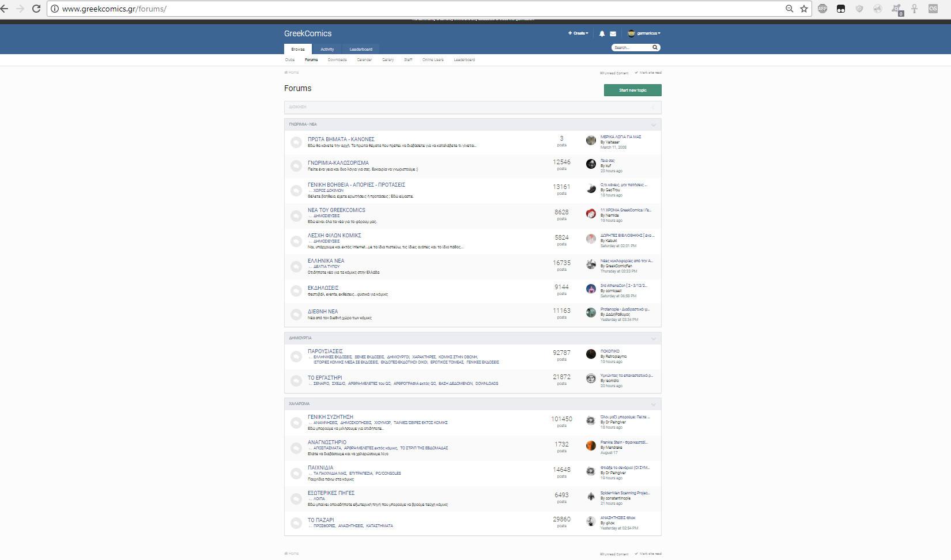
Task: Reload the page with the refresh icon
Action: pos(36,9)
